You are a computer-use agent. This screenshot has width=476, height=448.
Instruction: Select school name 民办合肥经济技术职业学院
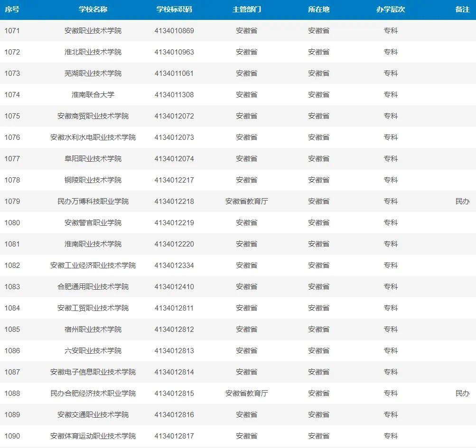click(x=93, y=393)
